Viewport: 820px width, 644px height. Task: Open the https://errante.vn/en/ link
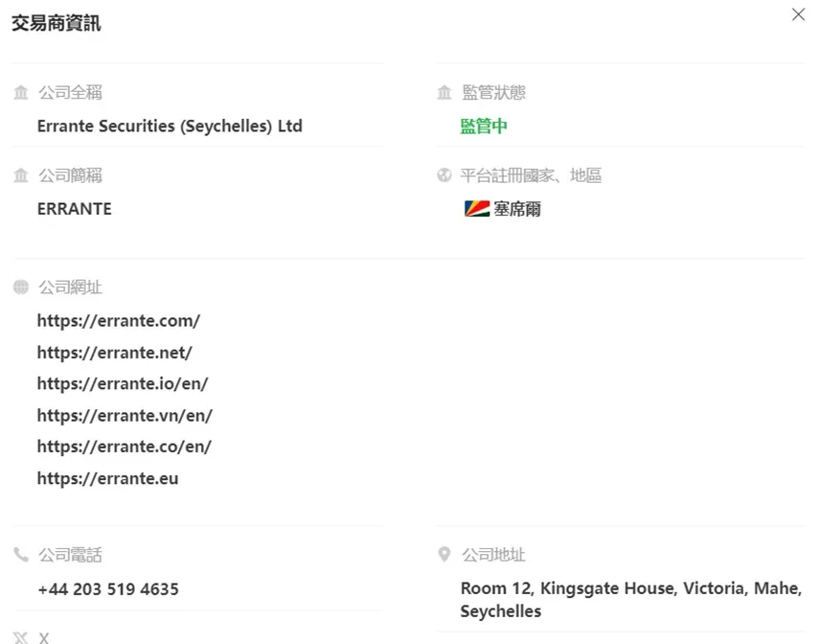pos(125,415)
